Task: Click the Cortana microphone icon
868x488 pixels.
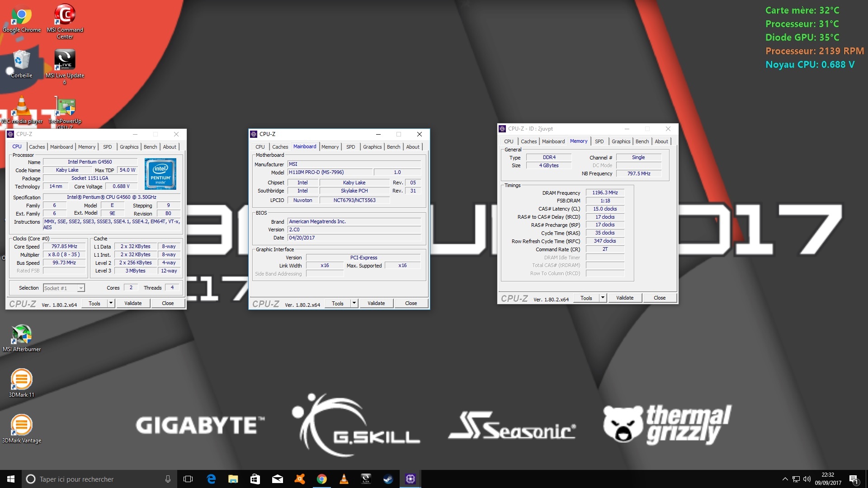Action: [168, 479]
